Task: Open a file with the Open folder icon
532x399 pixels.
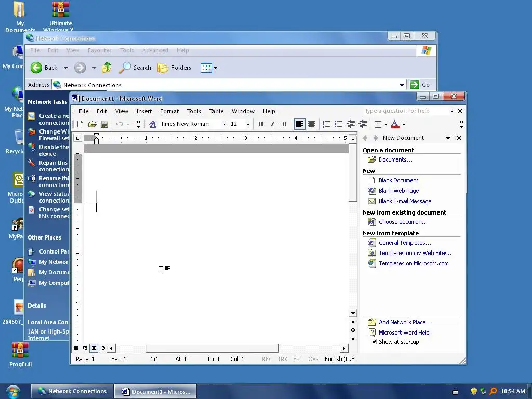Action: 92,124
